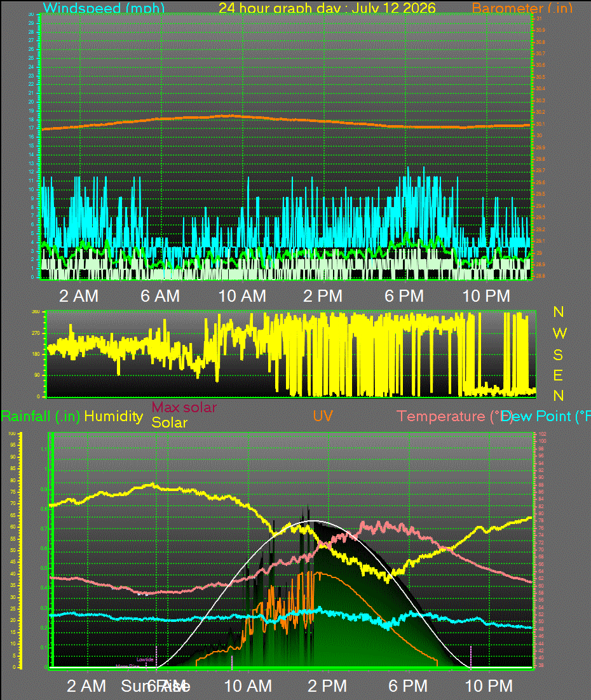Click the top N compass letter
This screenshot has width=591, height=700.
pos(559,312)
